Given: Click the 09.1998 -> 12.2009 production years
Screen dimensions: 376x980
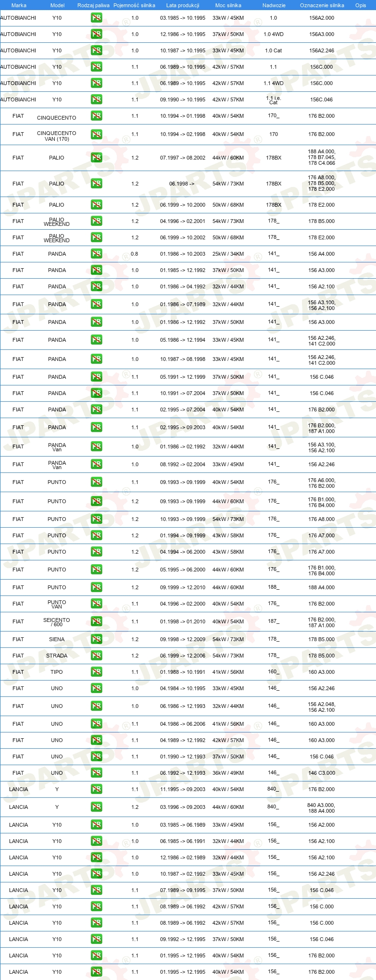Looking at the screenshot, I should 183,639.
